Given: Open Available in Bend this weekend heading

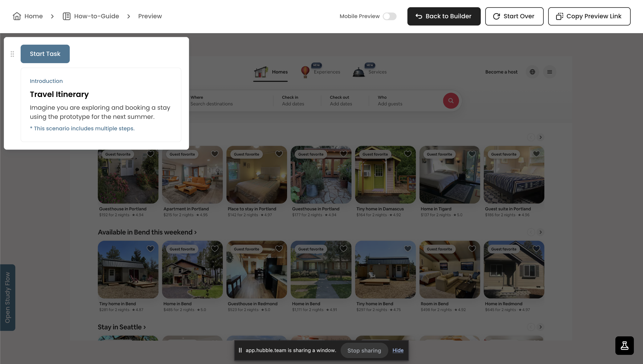Looking at the screenshot, I should 147,232.
